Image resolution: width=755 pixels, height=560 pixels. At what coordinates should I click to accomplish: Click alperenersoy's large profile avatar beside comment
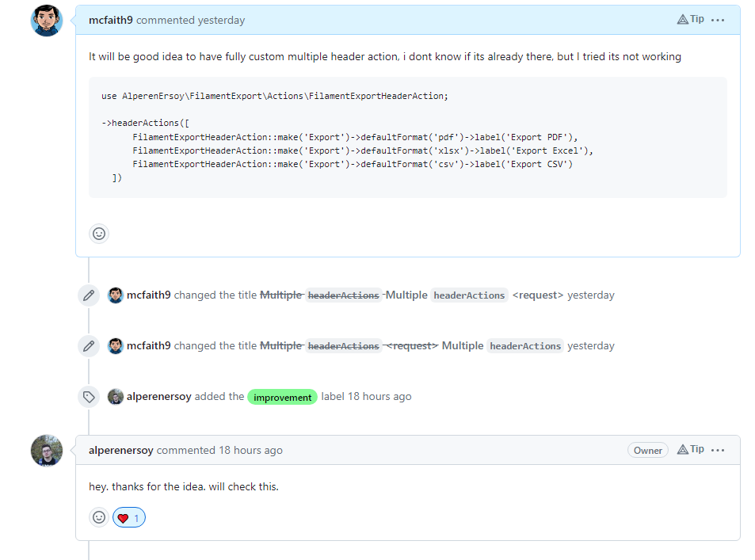[46, 451]
